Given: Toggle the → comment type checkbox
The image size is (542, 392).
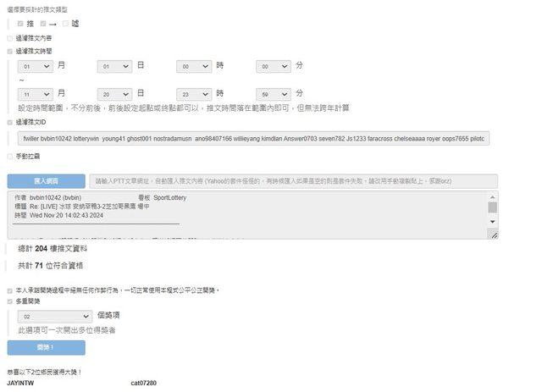Looking at the screenshot, I should (x=43, y=24).
